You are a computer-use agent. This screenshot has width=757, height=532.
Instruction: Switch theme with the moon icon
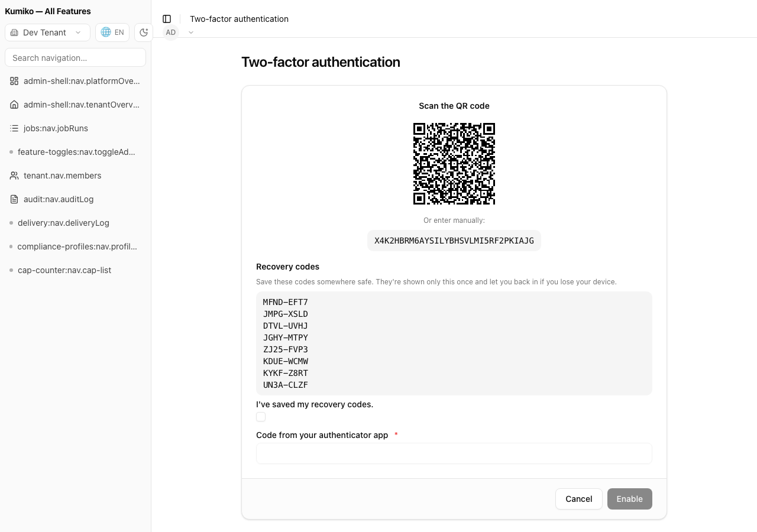[144, 33]
